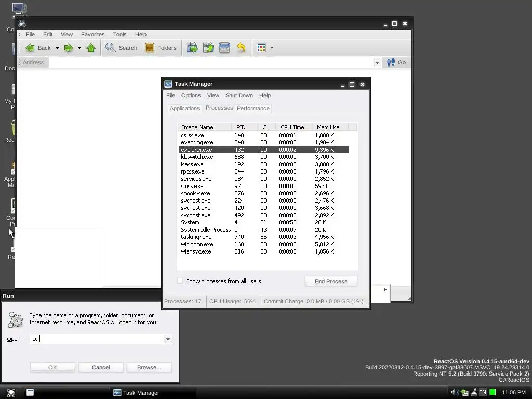Open the Address bar dropdown
This screenshot has width=532, height=399.
pyautogui.click(x=377, y=63)
